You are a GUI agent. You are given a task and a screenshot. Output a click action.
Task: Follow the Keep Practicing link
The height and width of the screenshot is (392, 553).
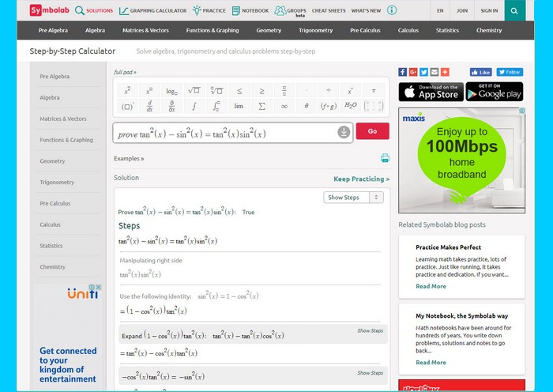point(361,179)
